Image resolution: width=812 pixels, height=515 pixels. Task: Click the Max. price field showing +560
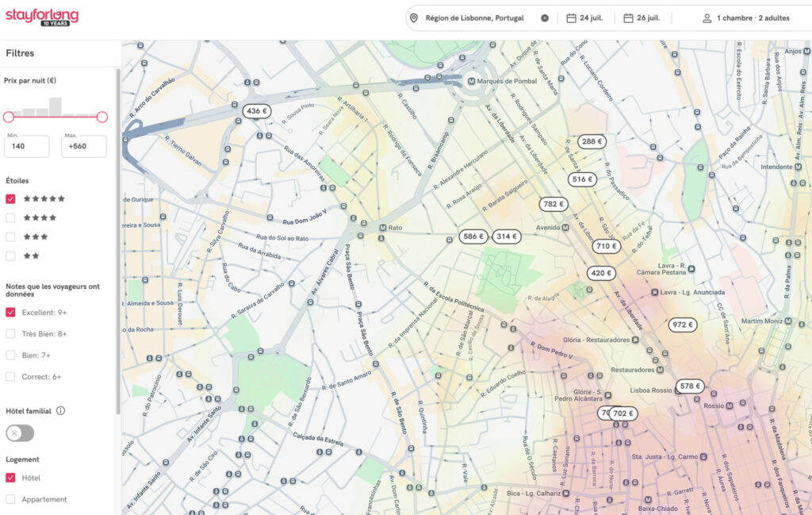click(84, 146)
